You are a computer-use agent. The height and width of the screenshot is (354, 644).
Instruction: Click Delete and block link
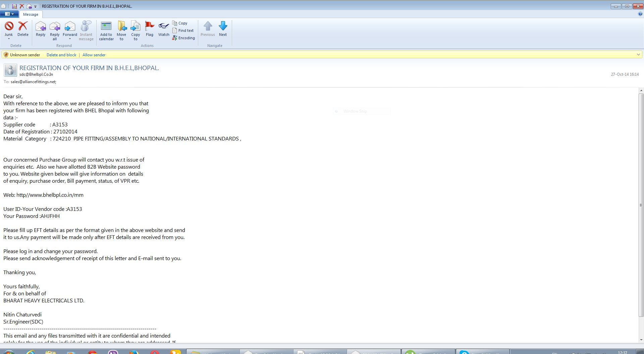click(61, 55)
